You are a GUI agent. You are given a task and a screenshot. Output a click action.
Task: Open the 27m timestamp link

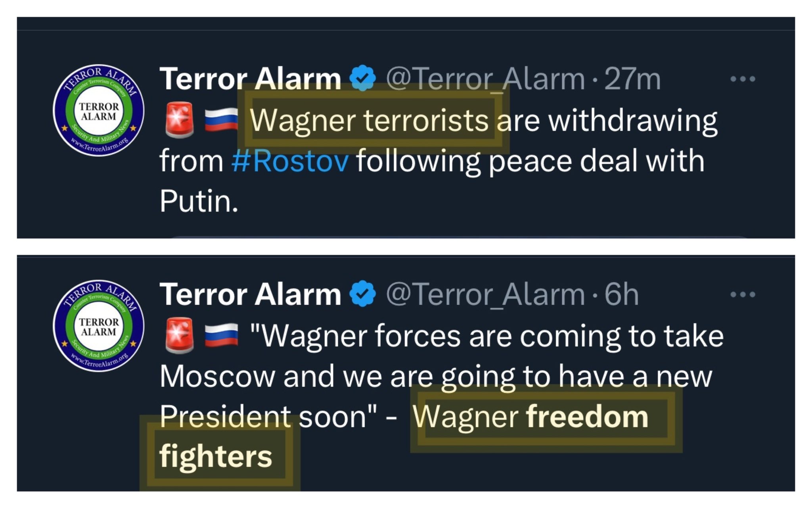(x=632, y=79)
